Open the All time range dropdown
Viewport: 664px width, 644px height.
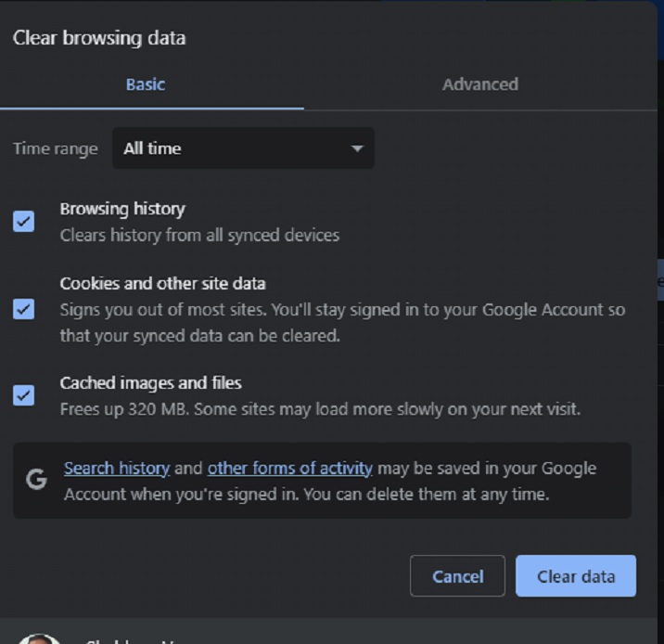coord(243,148)
